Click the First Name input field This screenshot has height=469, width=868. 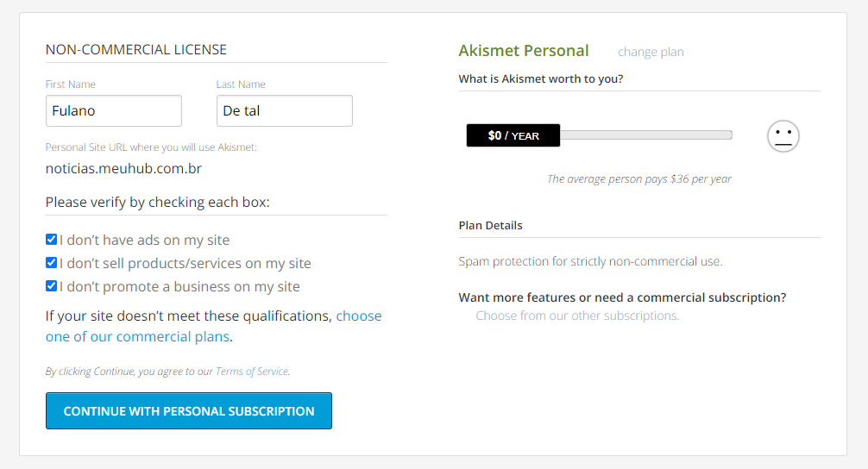coord(114,110)
